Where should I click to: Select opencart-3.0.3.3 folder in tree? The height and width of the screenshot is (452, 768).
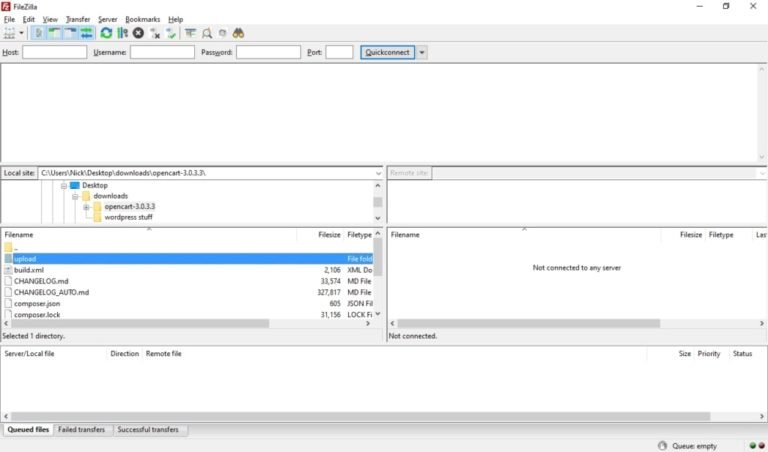(129, 207)
